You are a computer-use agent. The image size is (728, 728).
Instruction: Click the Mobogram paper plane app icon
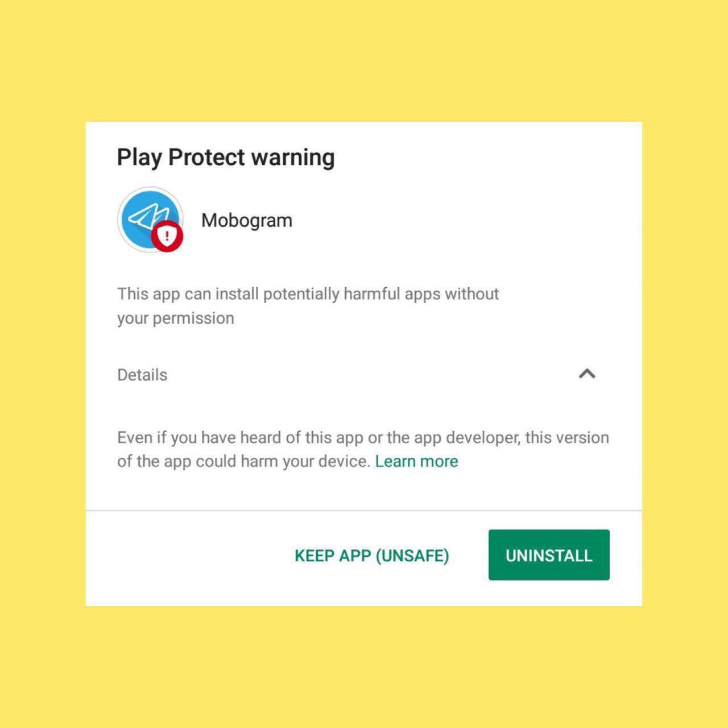[x=150, y=220]
